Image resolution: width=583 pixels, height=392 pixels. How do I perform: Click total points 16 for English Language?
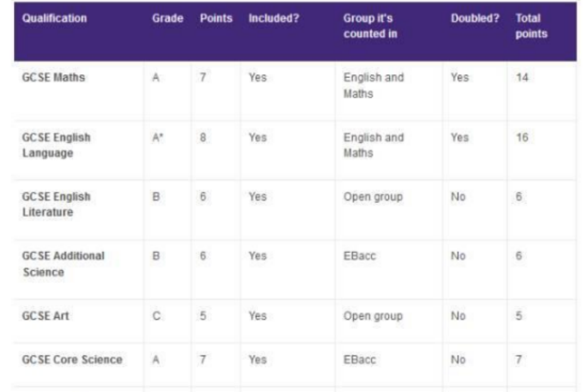click(x=522, y=137)
